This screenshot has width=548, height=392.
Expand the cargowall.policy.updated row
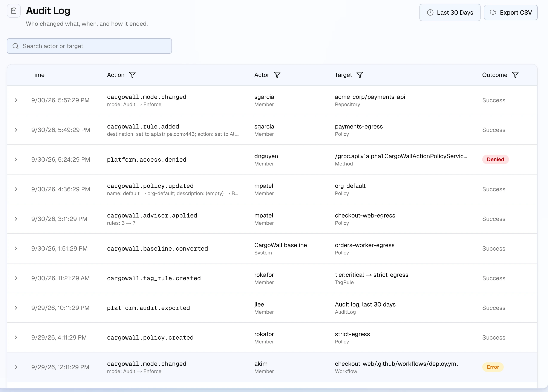pyautogui.click(x=16, y=189)
